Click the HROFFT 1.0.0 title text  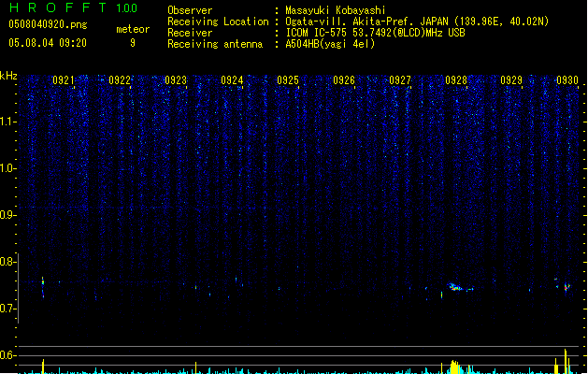(74, 7)
